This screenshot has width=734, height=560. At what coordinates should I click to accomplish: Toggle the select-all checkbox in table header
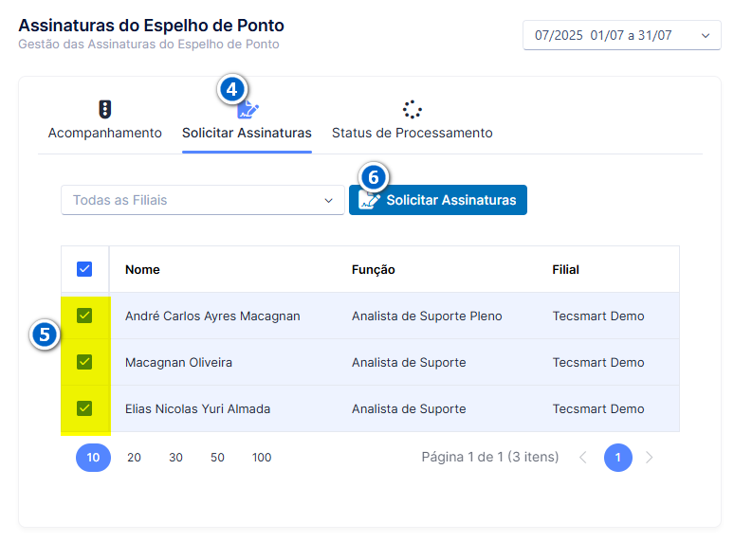coord(84,269)
